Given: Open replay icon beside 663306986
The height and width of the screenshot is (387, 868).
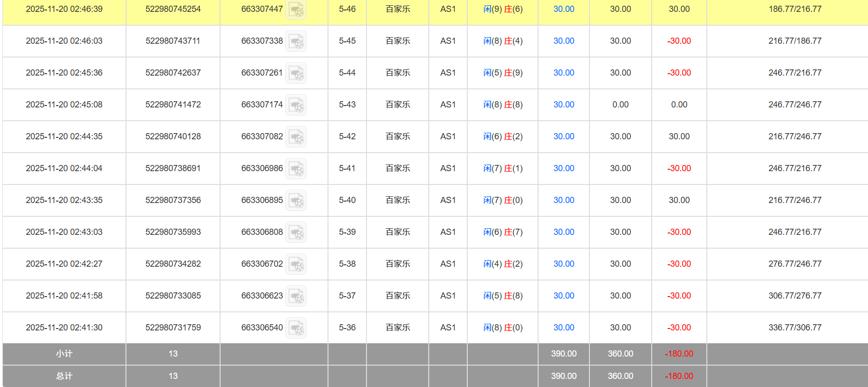Looking at the screenshot, I should tap(296, 169).
